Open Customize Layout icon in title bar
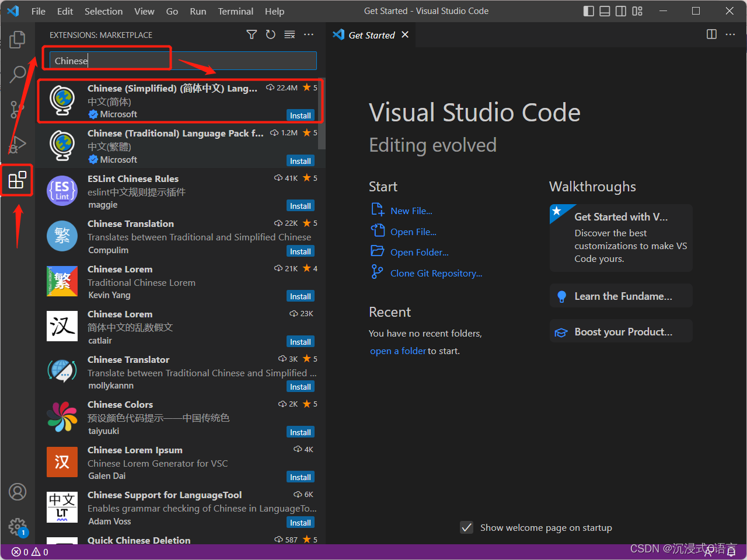747x560 pixels. pos(637,11)
